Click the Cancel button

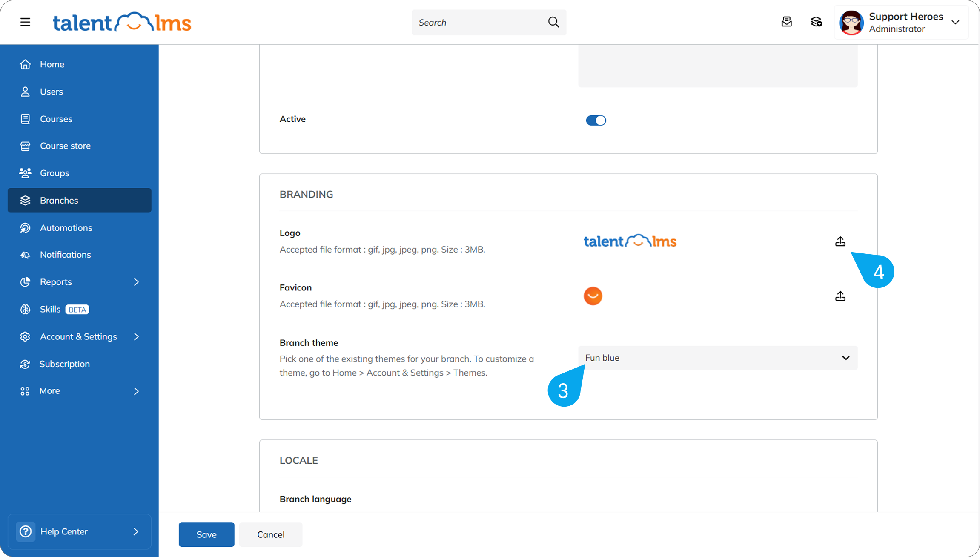point(271,534)
